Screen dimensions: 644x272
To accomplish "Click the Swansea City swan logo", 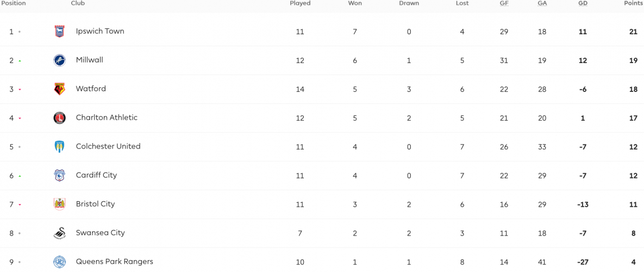I will (x=60, y=233).
